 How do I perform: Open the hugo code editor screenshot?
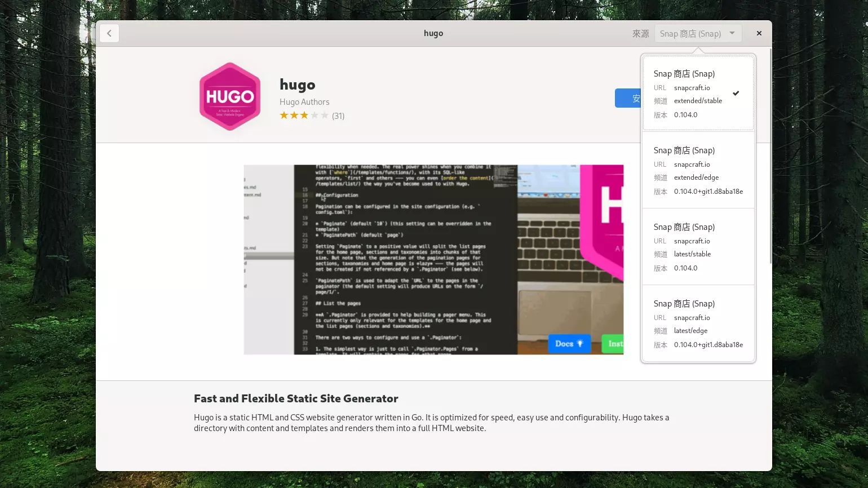point(405,260)
